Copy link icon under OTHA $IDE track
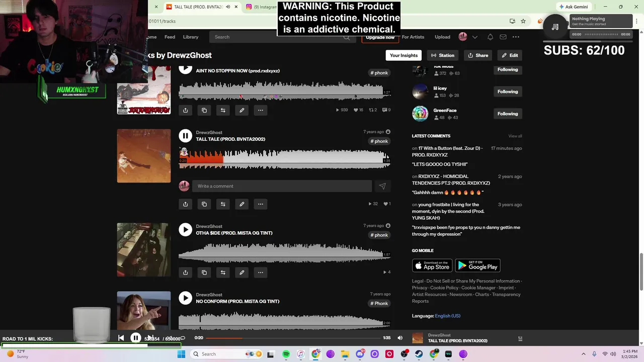The width and height of the screenshot is (644, 362). point(204,273)
